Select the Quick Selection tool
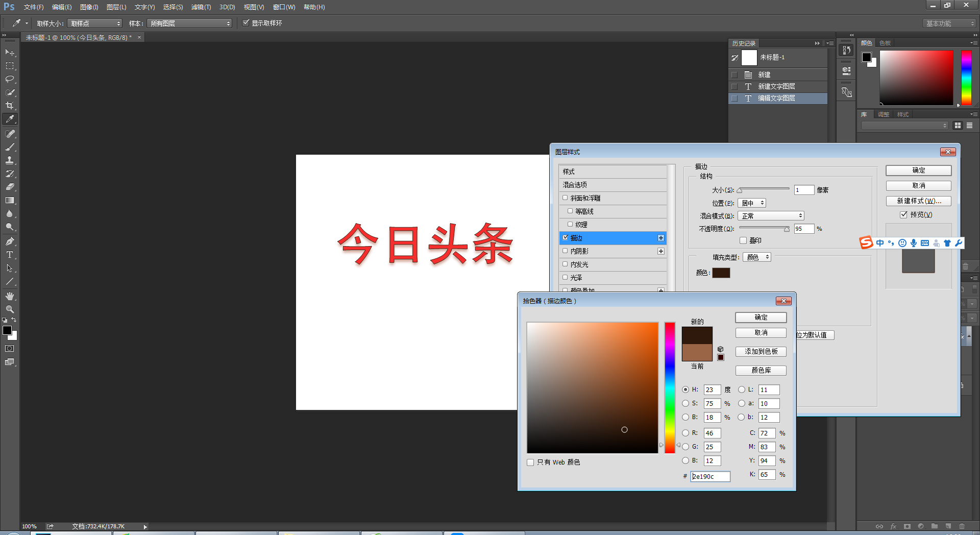This screenshot has width=980, height=535. pos(10,92)
